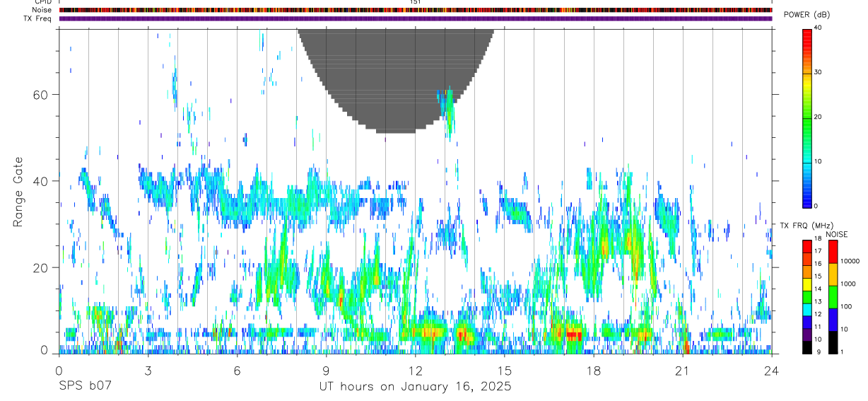Click the hour 9 tick label on the time axis

(326, 371)
